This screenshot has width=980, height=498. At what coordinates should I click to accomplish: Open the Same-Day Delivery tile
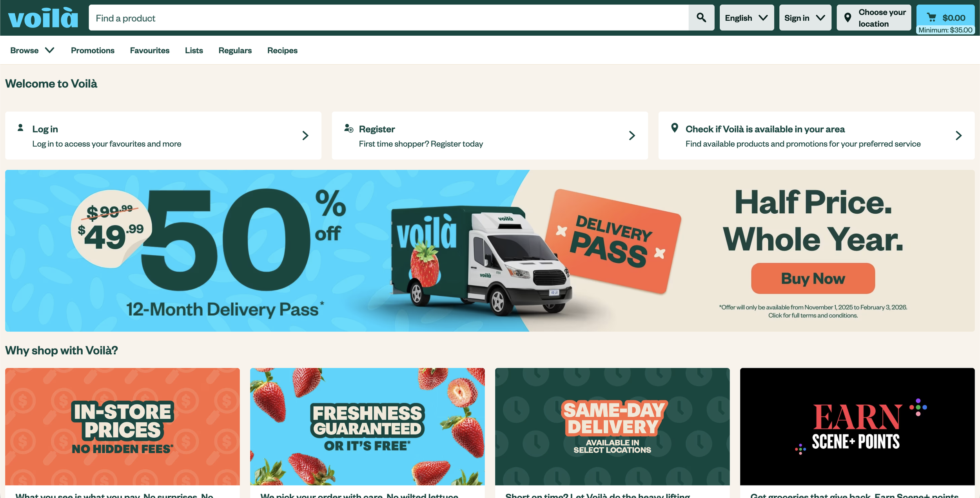tap(612, 427)
